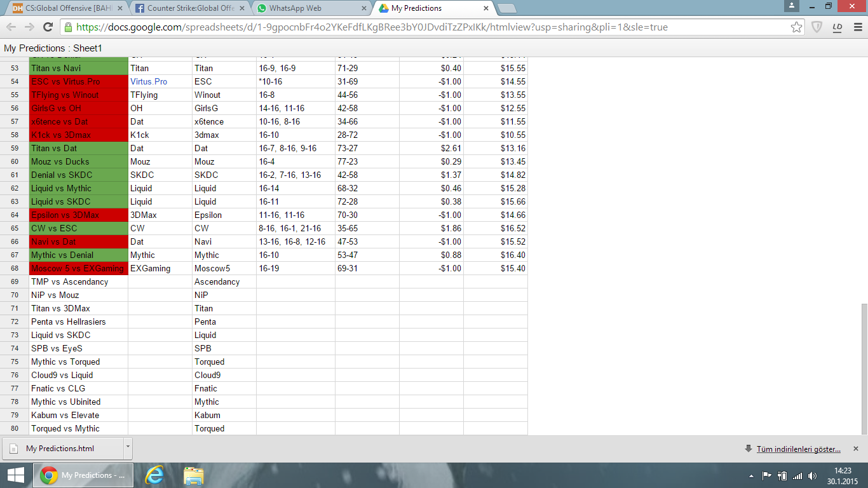Select the red ESC vs Virtus.Pro cell
The height and width of the screenshot is (488, 868).
coord(79,81)
